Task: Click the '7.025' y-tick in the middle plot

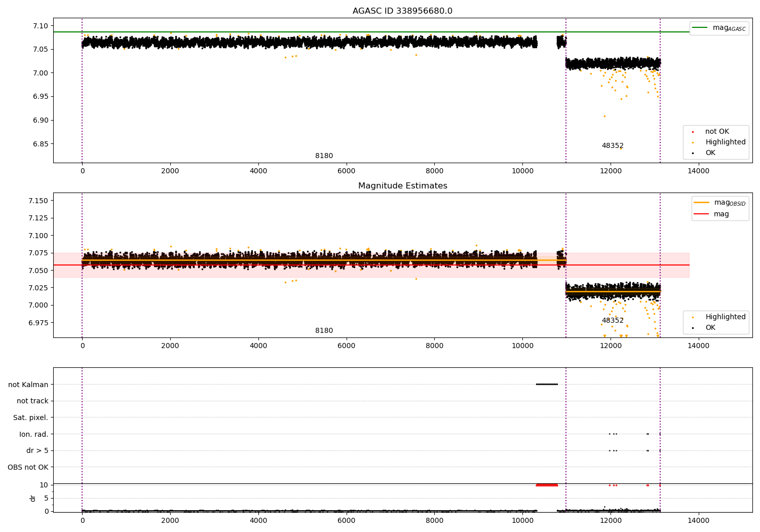Action: click(40, 288)
